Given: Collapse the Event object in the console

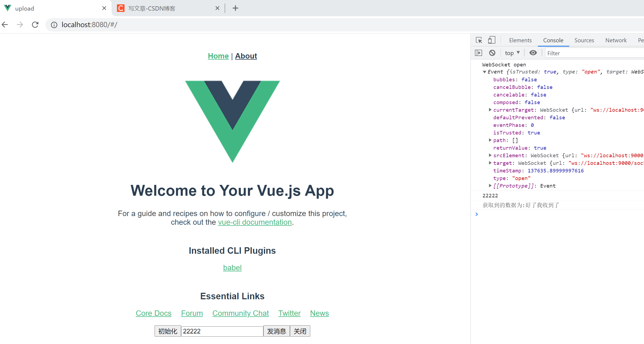Looking at the screenshot, I should pyautogui.click(x=485, y=72).
